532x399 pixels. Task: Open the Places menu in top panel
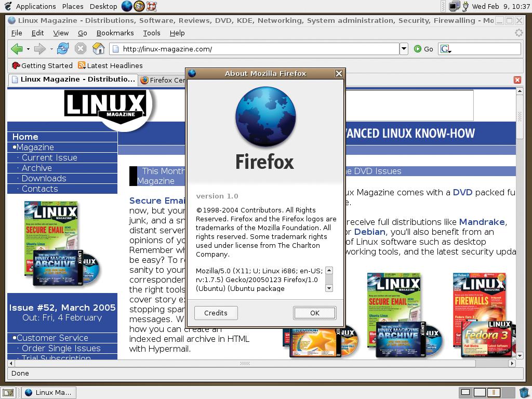pos(73,6)
